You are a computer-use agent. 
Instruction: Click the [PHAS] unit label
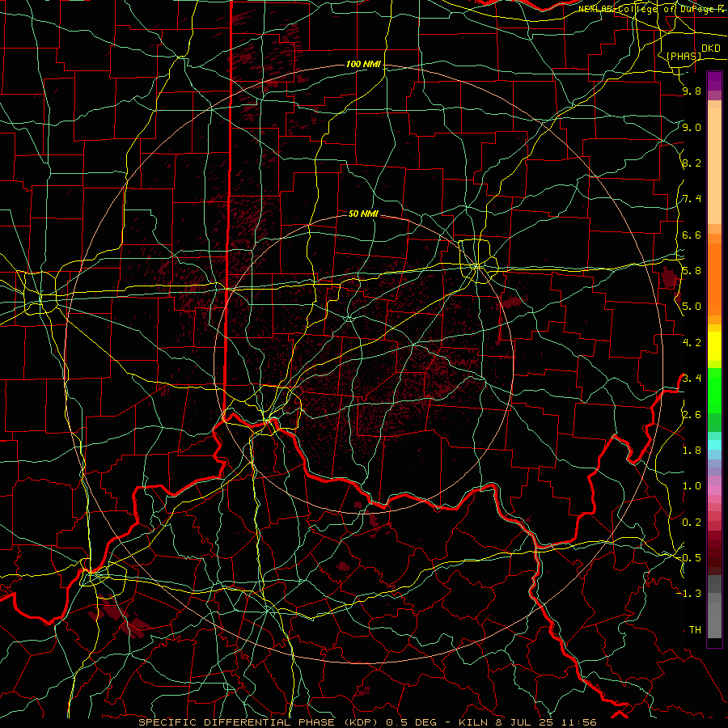684,57
